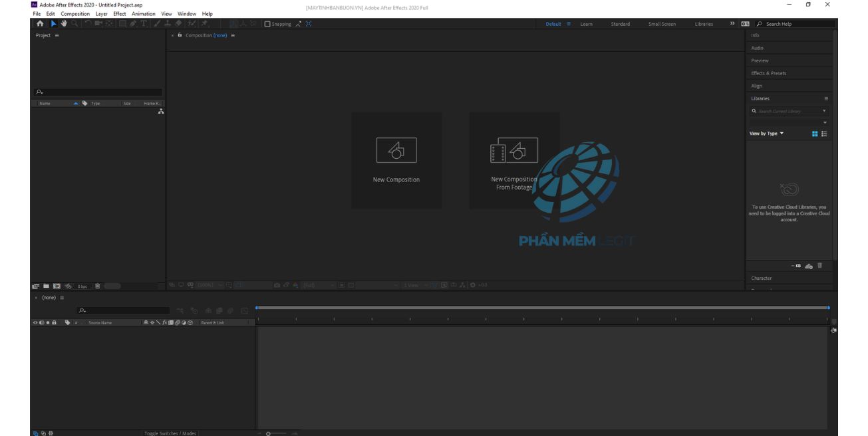Click the Libraries panel trash icon
Screen dimensions: 868x436
click(820, 265)
